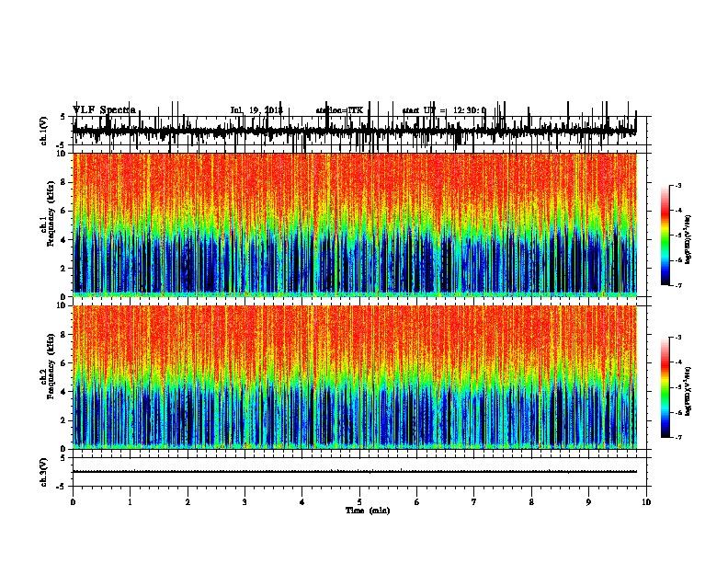
Task: Click the time axis tick label 2
Action: tap(188, 502)
